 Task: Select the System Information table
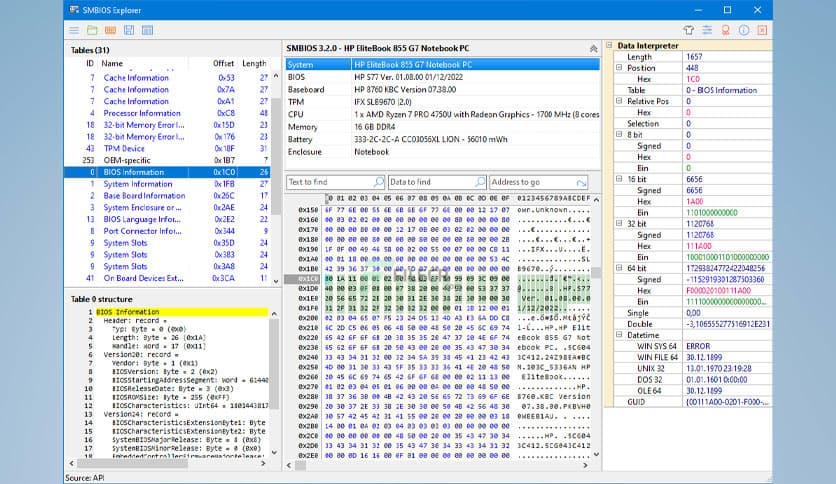(x=167, y=184)
